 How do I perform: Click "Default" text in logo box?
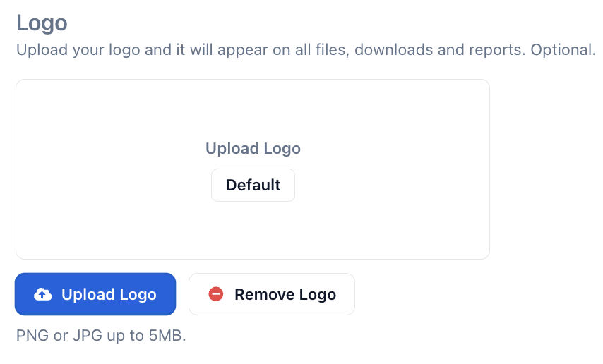coord(253,185)
